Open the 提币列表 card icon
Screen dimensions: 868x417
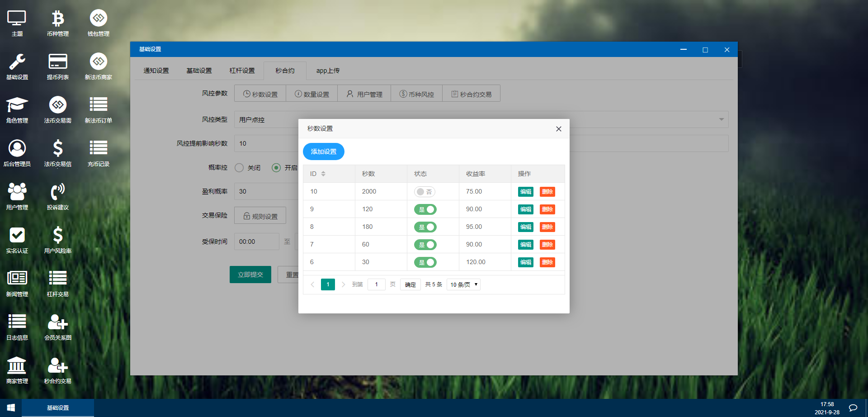[58, 62]
